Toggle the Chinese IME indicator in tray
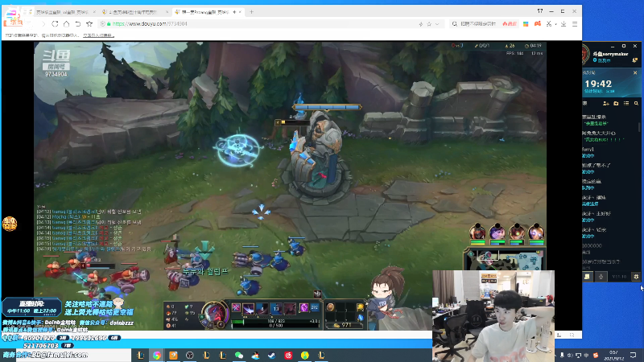 (x=587, y=356)
